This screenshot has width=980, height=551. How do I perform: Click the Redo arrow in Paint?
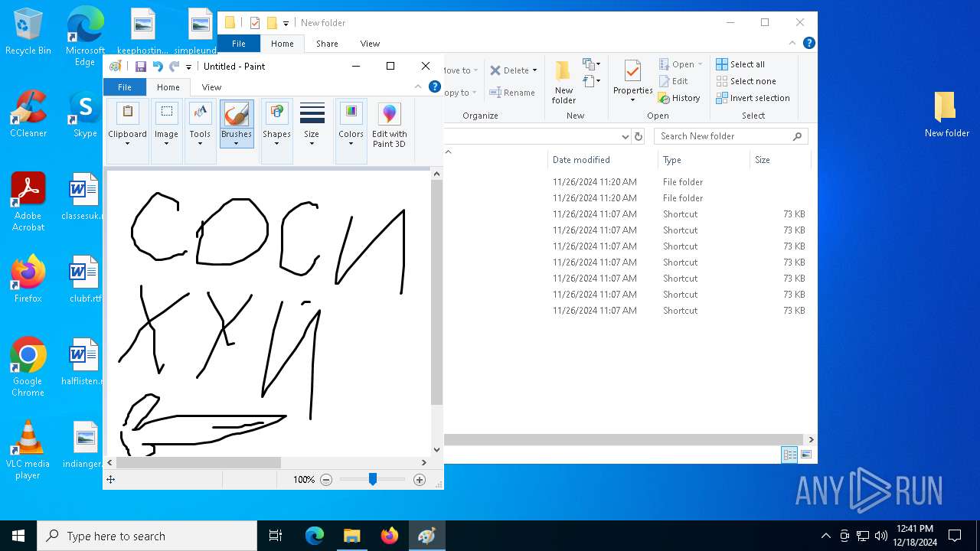(175, 67)
